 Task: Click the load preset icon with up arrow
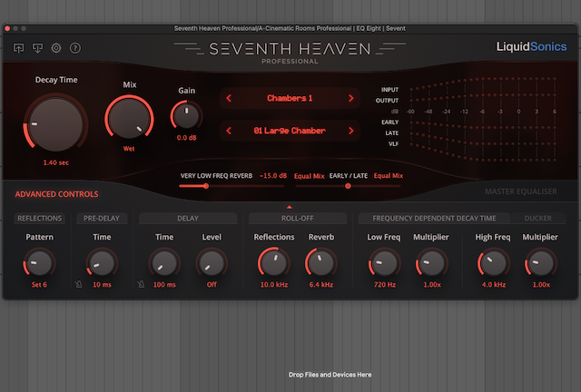pos(18,48)
